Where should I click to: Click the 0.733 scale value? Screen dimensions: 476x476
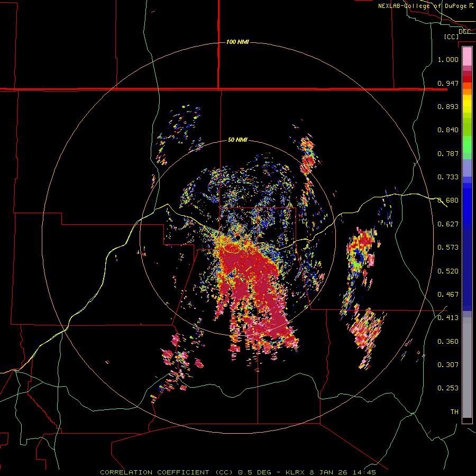coord(448,177)
